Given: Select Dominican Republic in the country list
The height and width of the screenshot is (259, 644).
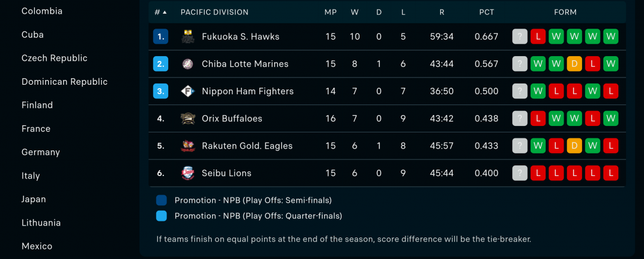Looking at the screenshot, I should [x=64, y=82].
